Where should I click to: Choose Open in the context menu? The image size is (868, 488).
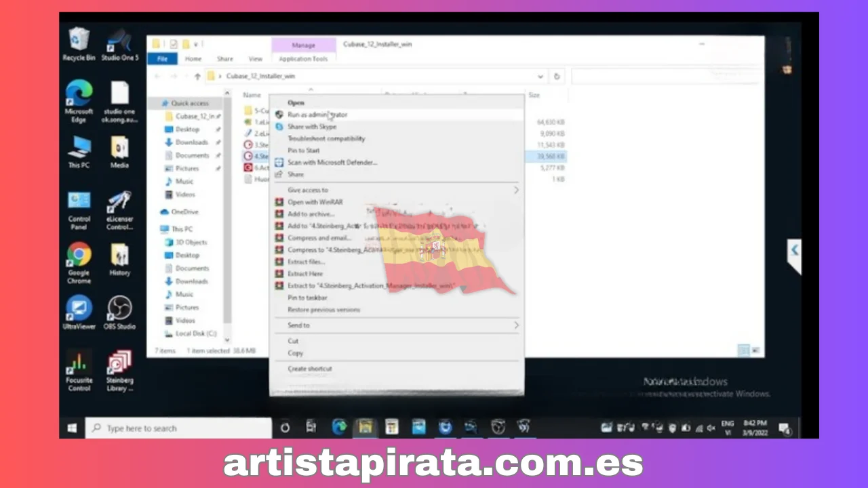(397, 102)
